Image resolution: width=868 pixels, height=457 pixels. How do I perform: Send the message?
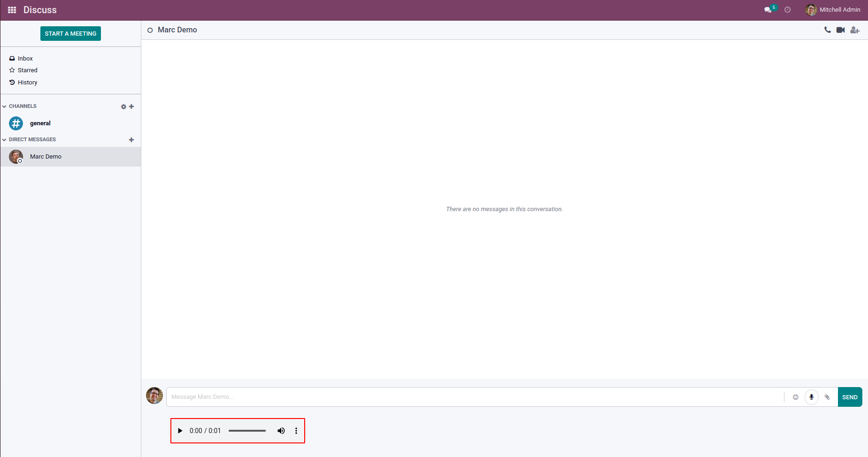click(x=850, y=397)
